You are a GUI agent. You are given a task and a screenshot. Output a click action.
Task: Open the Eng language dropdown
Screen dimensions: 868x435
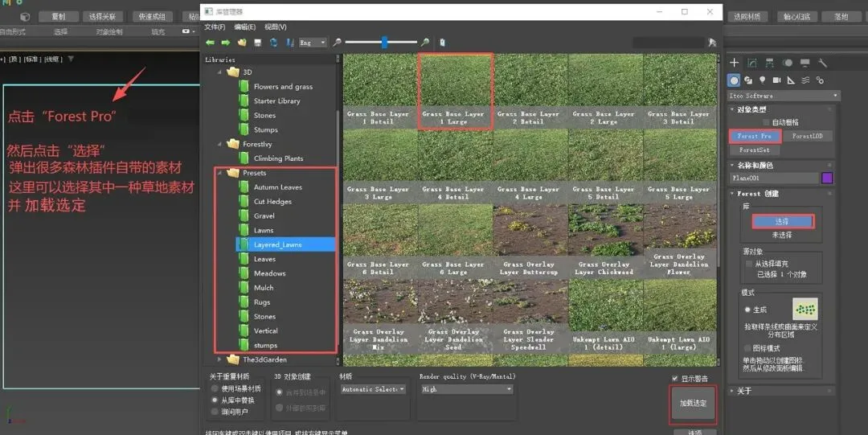pos(313,43)
